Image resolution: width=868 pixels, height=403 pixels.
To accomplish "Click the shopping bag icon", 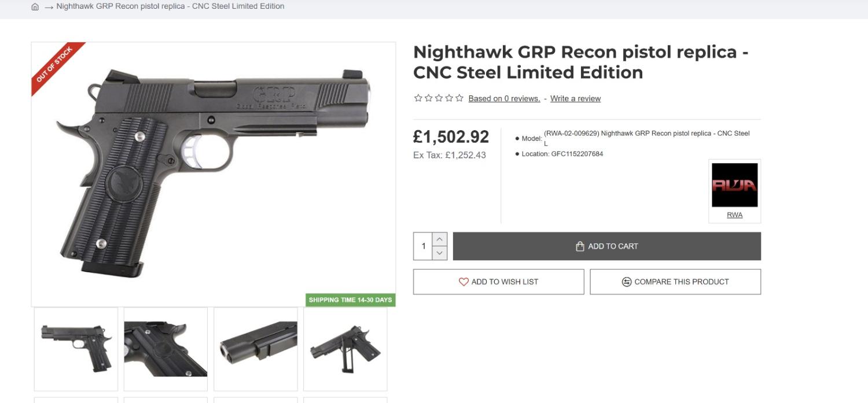I will pyautogui.click(x=580, y=246).
